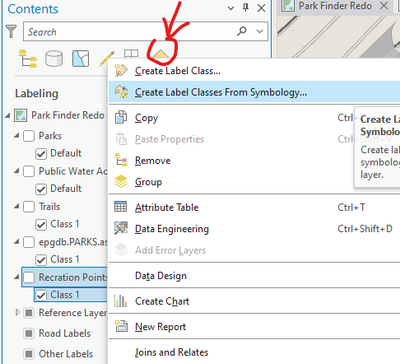Select Remove from the context menu

tap(254, 161)
